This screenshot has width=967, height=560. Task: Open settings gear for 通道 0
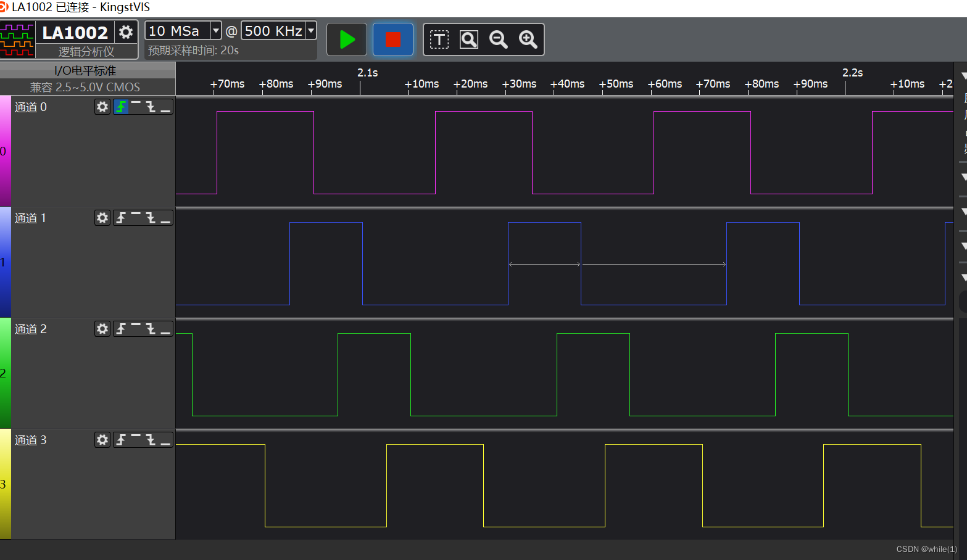pos(102,107)
